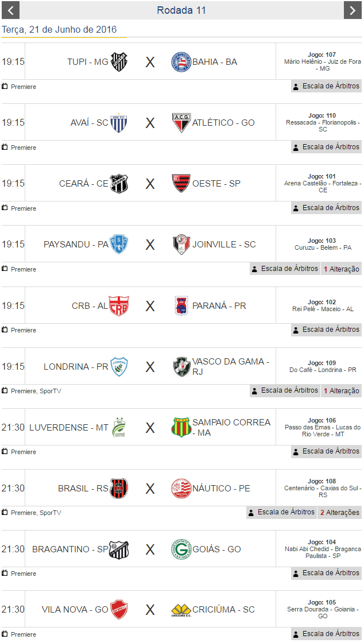Show 2 Alterações for Brasil x Náutico
The image size is (364, 643).
point(340,512)
